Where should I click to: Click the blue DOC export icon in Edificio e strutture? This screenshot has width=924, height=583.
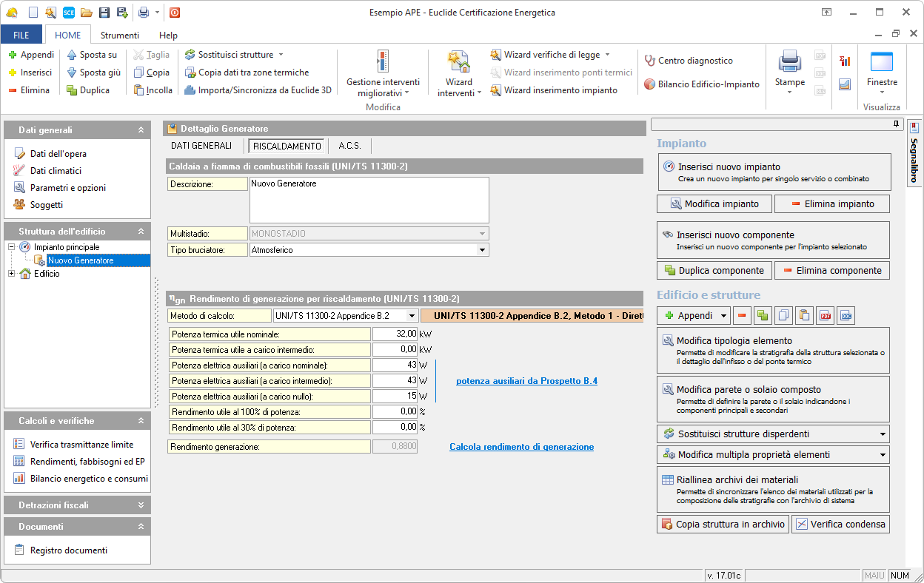tap(846, 316)
